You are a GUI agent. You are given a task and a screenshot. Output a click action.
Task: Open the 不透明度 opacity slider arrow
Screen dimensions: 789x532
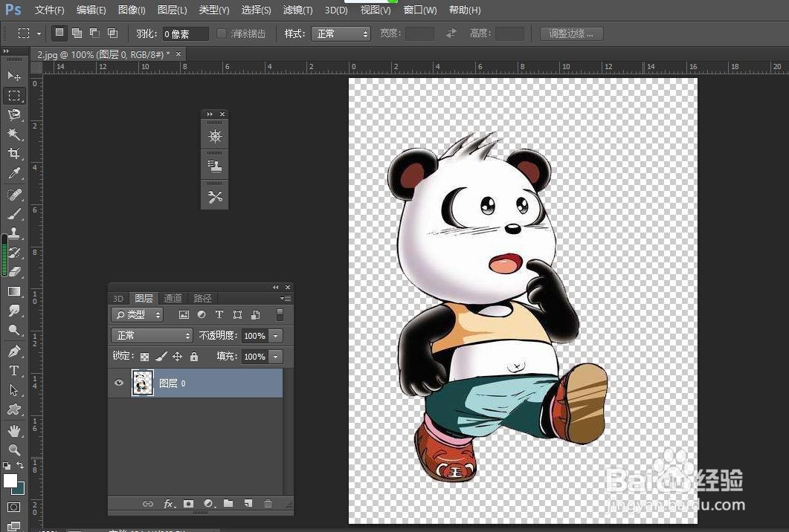click(276, 335)
